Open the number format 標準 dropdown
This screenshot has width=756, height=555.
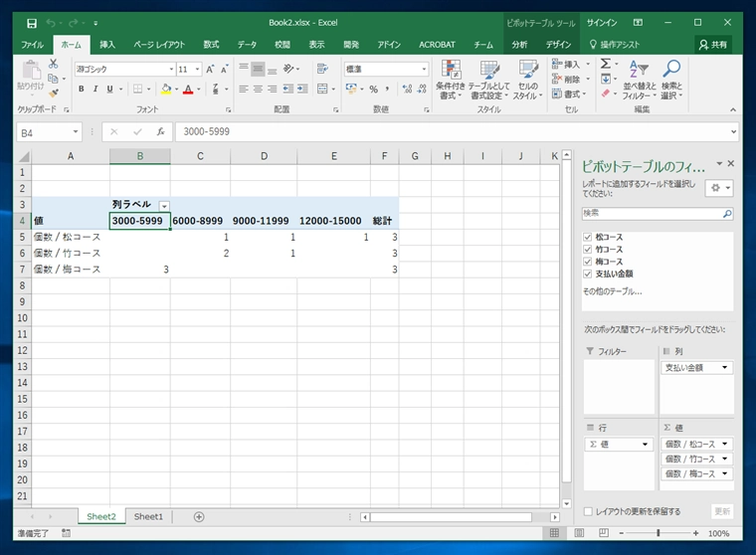[x=424, y=70]
